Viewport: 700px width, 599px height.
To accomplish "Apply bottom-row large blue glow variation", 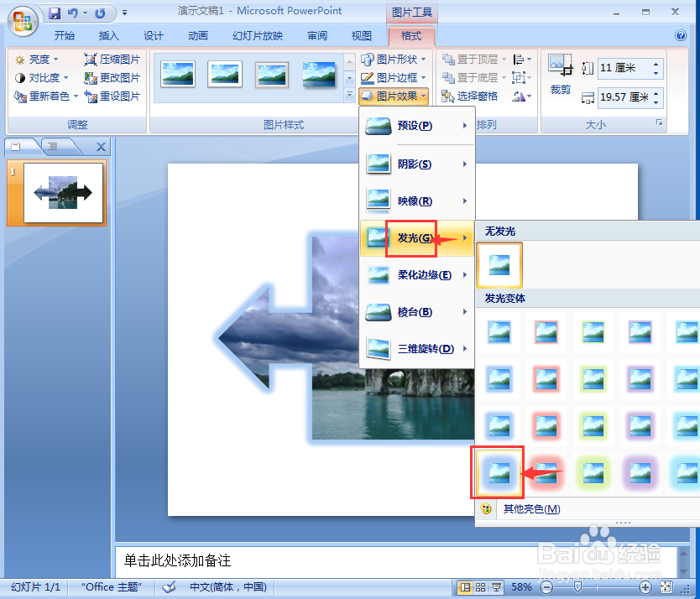I will (499, 473).
